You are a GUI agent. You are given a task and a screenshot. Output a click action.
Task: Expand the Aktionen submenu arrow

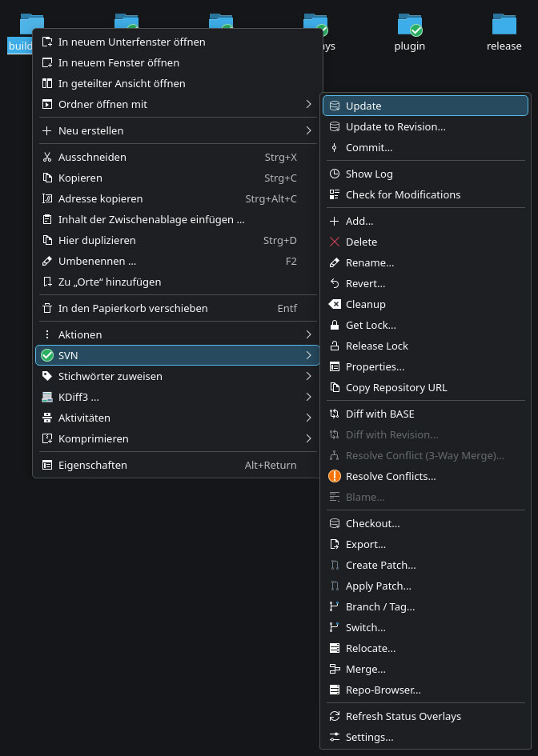[308, 334]
